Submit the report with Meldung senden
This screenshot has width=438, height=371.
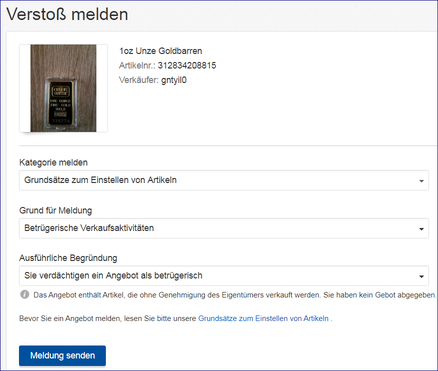pos(62,356)
